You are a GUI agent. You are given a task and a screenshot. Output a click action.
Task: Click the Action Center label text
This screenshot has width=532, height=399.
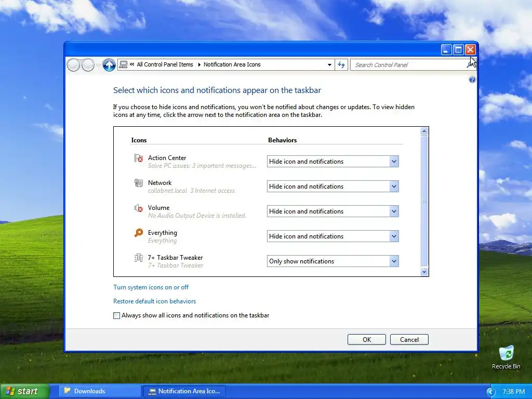point(167,158)
